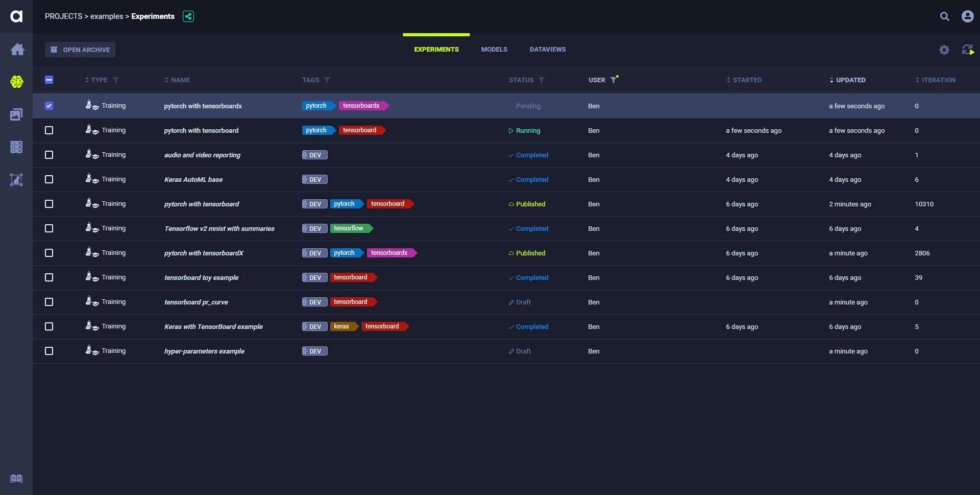The width and height of the screenshot is (980, 495).
Task: Open the user profile avatar icon
Action: [967, 16]
